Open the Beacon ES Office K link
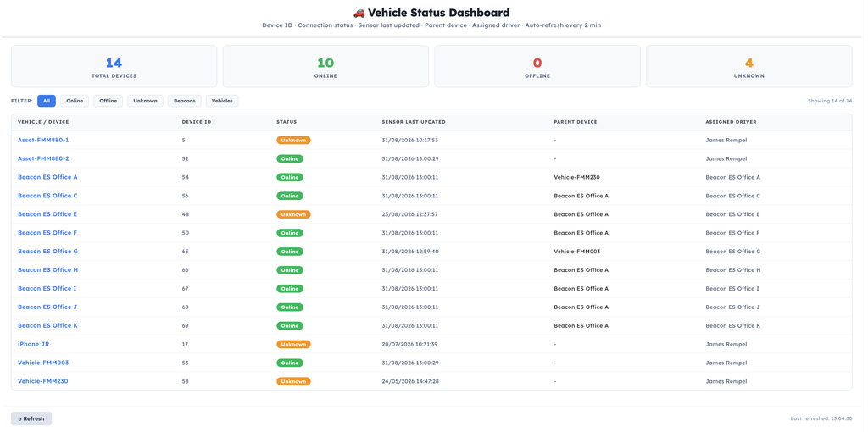The image size is (868, 432). [47, 325]
